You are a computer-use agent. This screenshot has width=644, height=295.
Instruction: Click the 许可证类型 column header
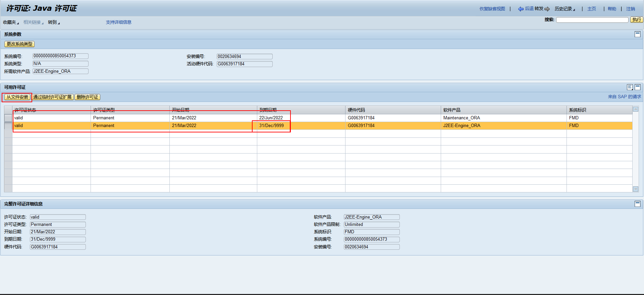[130, 110]
